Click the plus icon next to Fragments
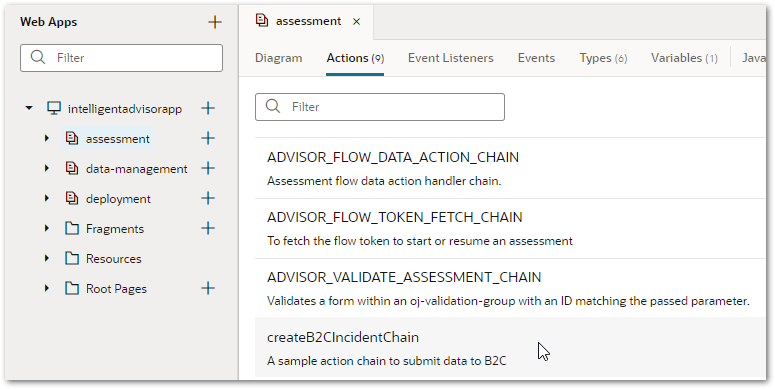Screen dimensions: 775x389 [x=208, y=228]
